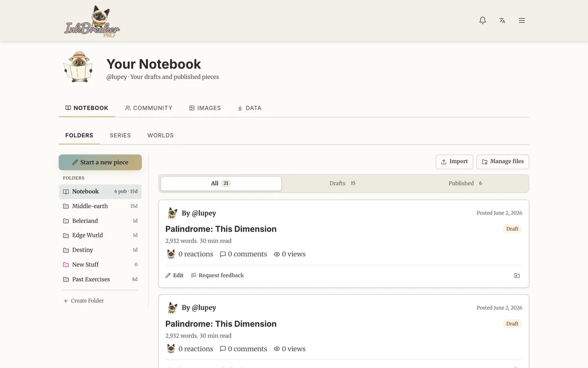
Task: Click Posted June 2, 2026 on second card
Action: click(499, 308)
